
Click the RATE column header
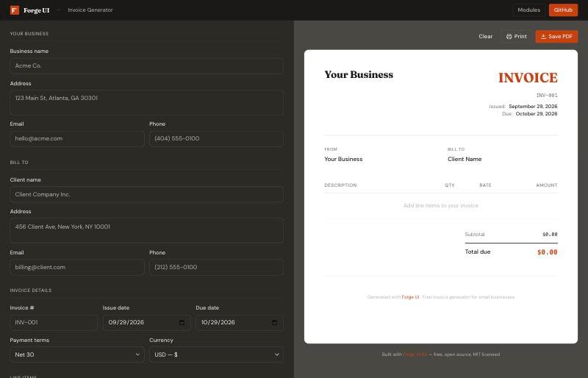[485, 185]
